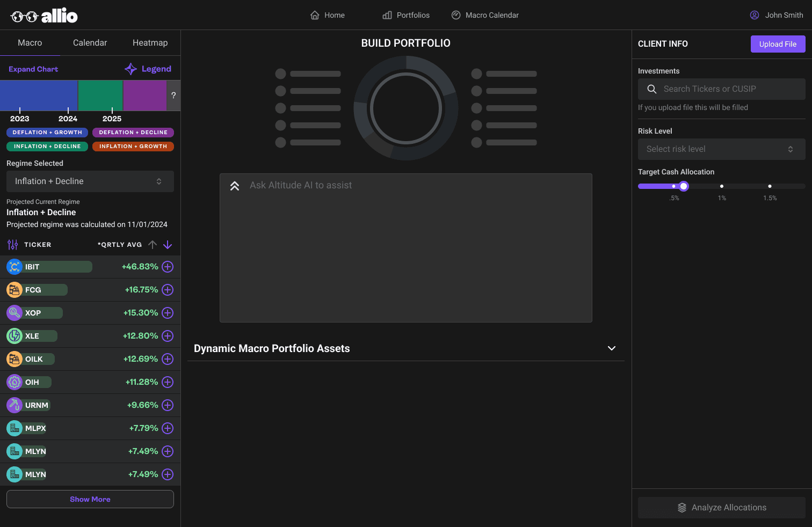Viewport: 812px width, 527px height.
Task: Click the green regime chart segment
Action: 100,96
